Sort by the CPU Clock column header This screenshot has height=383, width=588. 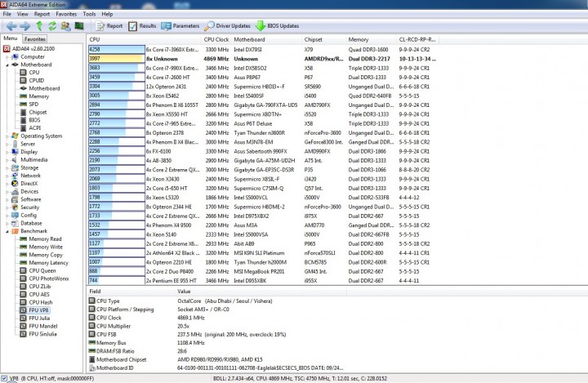click(x=216, y=39)
